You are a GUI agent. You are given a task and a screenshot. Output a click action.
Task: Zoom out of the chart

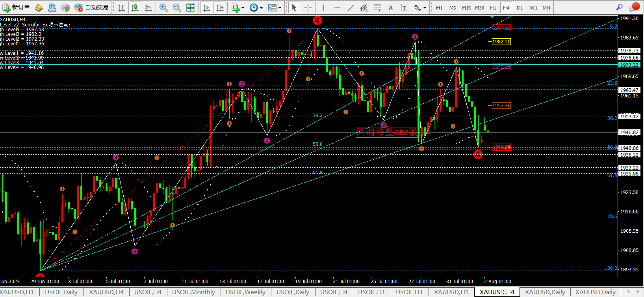click(x=177, y=7)
